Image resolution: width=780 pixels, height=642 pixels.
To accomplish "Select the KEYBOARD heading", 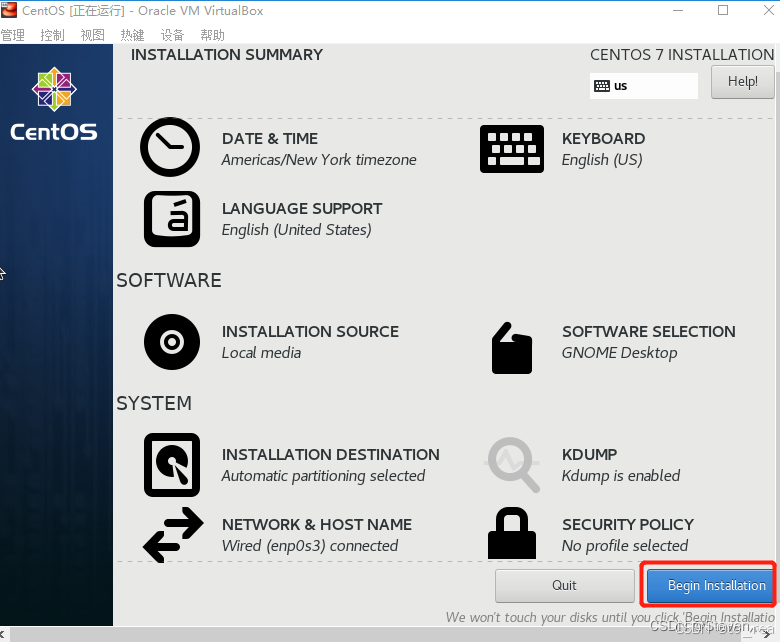I will tap(603, 139).
